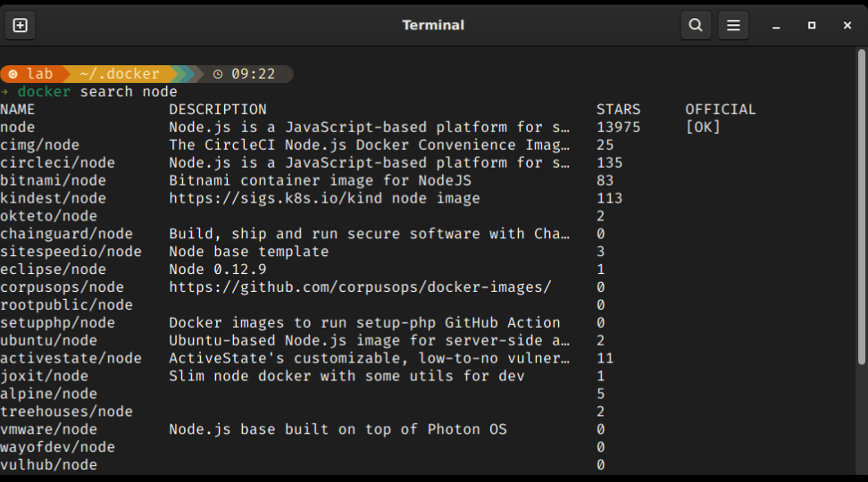The height and width of the screenshot is (482, 868).
Task: Click the 113 stars value
Action: pyautogui.click(x=610, y=198)
